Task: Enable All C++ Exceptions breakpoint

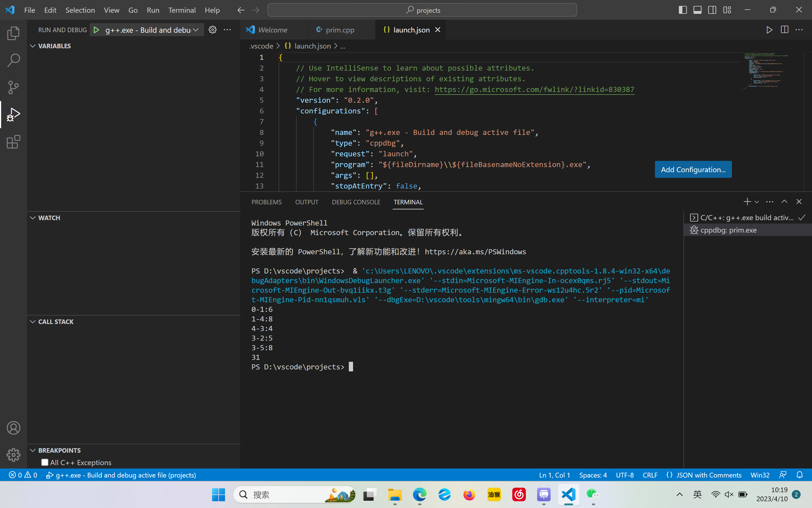Action: pos(45,462)
